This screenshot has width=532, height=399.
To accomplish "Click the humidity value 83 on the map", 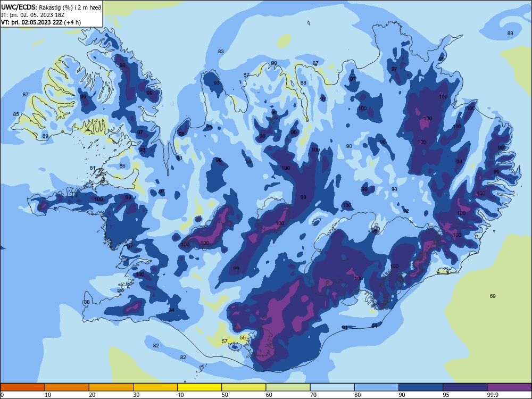I will (x=221, y=52).
